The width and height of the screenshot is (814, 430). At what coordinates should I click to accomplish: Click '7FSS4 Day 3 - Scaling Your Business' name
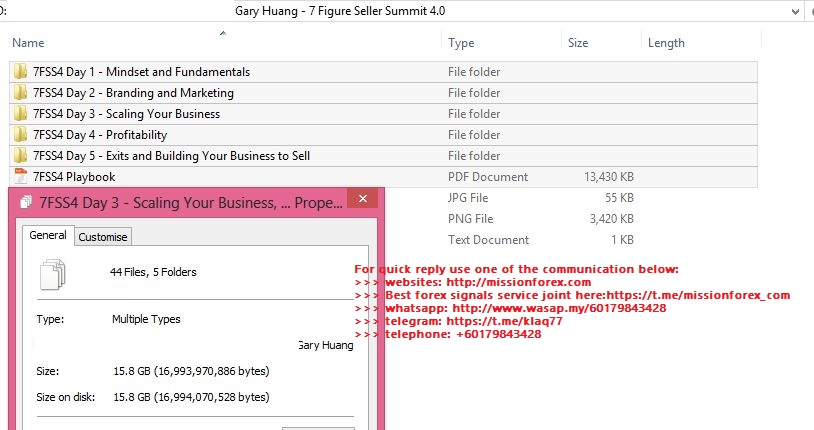coord(126,114)
